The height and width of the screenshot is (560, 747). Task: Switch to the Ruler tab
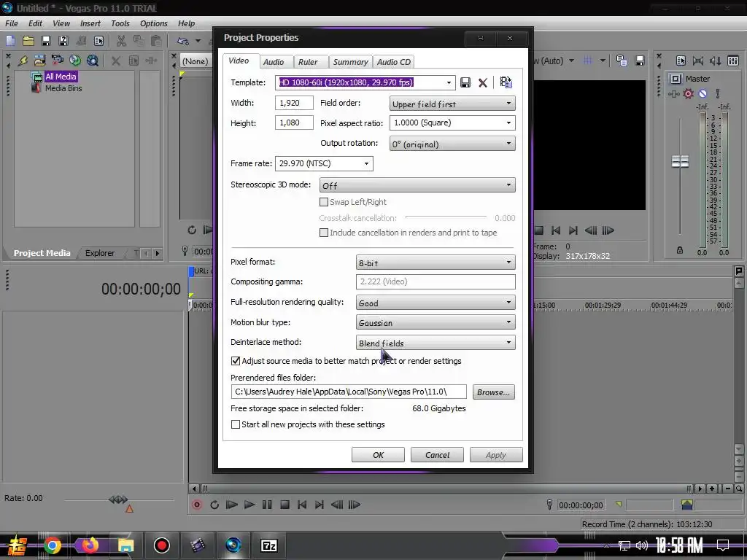308,62
